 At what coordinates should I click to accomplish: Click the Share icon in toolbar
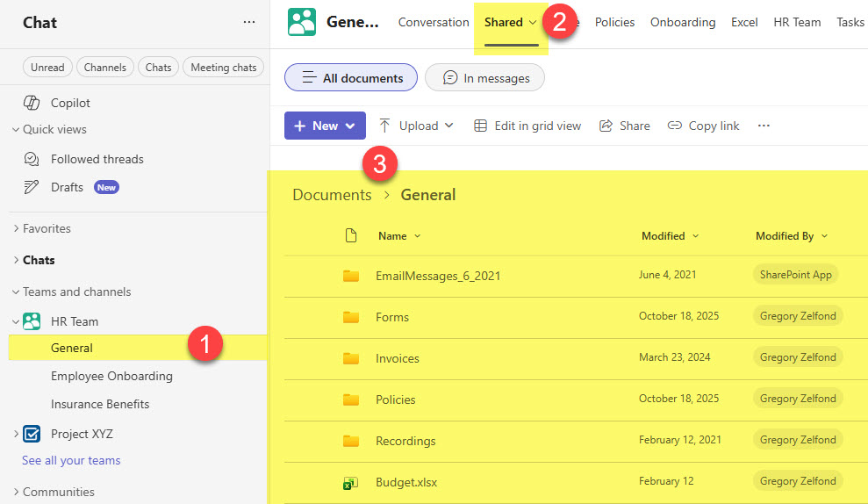(606, 126)
